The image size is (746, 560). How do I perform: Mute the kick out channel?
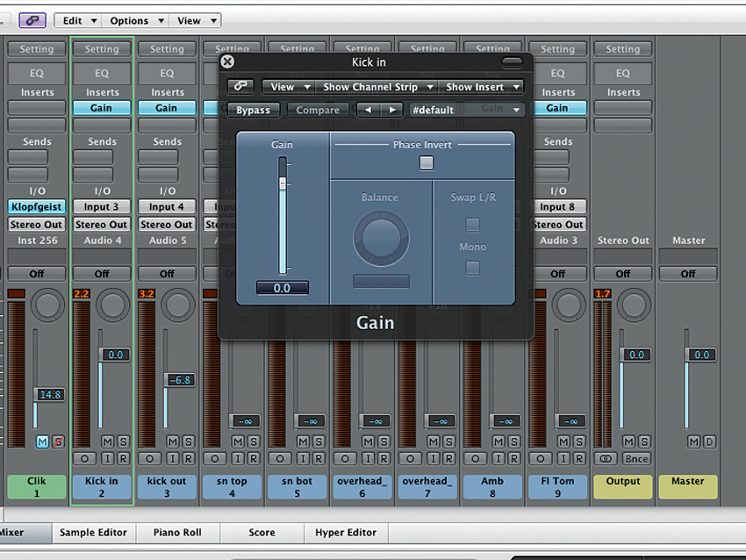point(173,442)
